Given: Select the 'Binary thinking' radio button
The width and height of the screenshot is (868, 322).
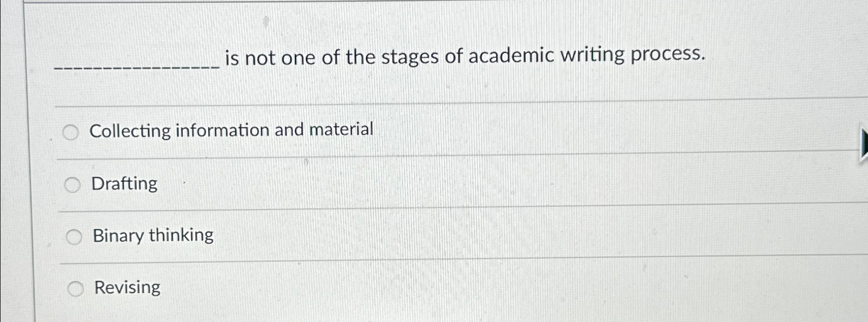Looking at the screenshot, I should [75, 237].
